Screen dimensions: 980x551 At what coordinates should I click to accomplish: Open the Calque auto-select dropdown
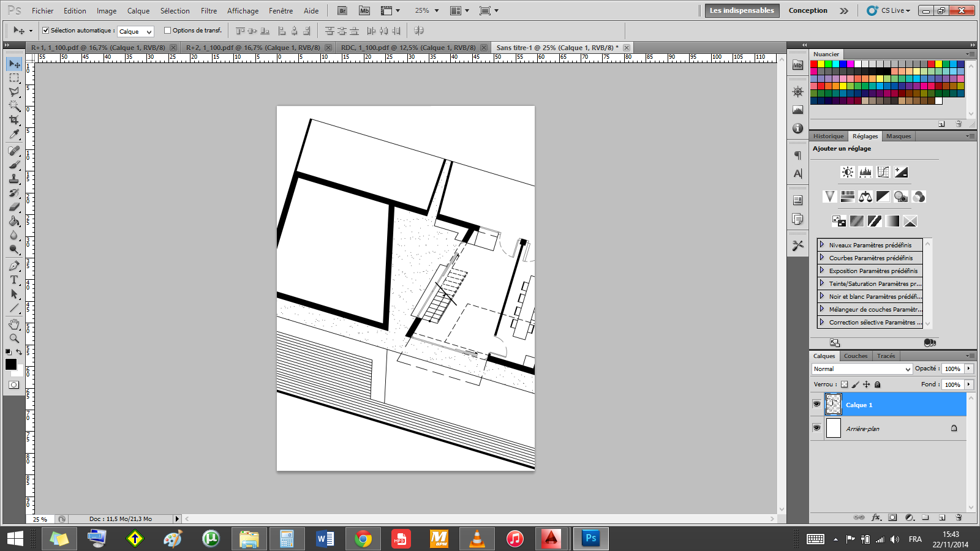(x=135, y=31)
